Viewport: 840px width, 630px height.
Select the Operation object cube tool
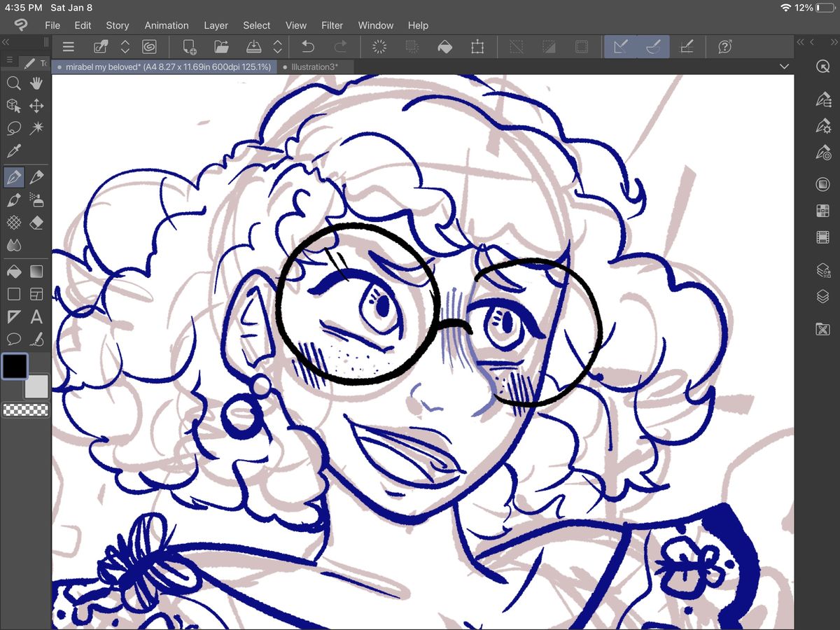pyautogui.click(x=13, y=106)
